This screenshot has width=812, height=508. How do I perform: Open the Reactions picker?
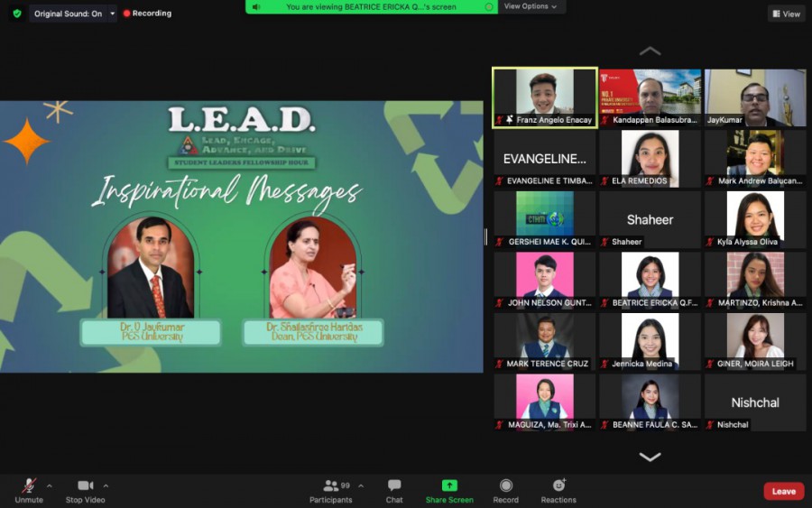tap(558, 485)
